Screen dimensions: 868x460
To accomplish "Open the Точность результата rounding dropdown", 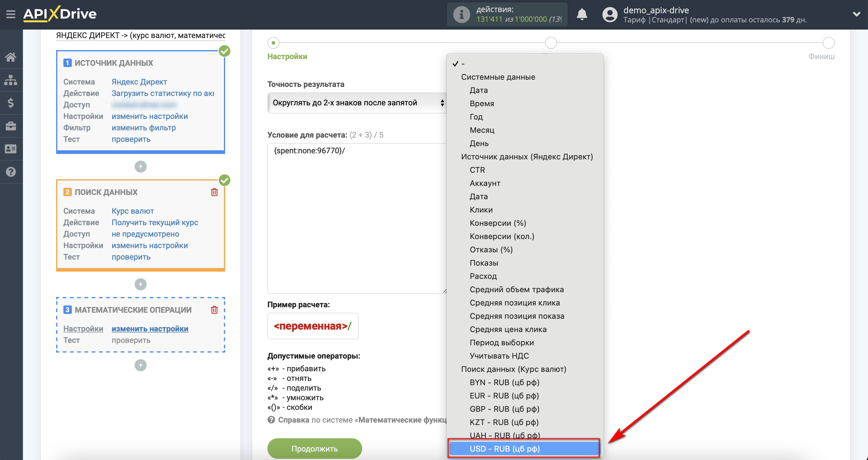I will [357, 103].
